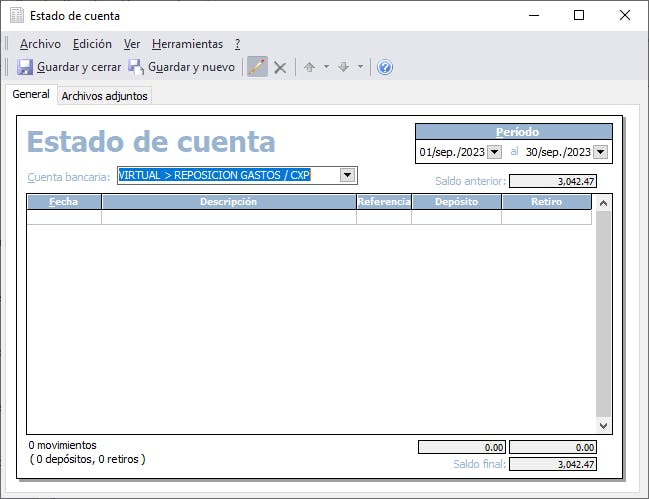
Task: Switch to the Archivos adjuntos tab
Action: (x=104, y=96)
